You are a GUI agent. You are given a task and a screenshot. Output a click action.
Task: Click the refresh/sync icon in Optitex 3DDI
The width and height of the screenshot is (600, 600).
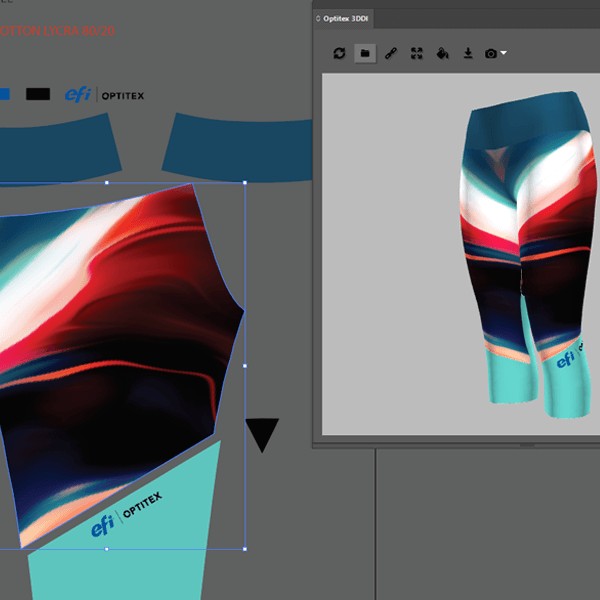coord(340,53)
